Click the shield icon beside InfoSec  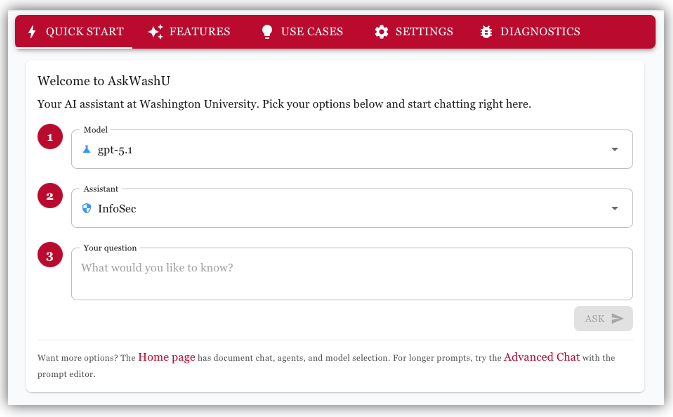(x=87, y=208)
